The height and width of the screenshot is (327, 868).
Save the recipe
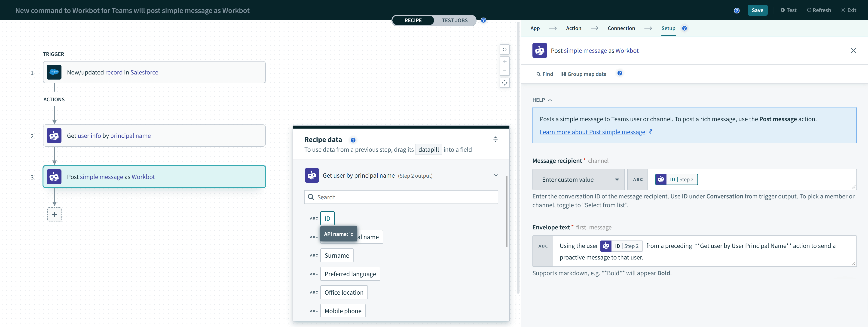pos(757,10)
